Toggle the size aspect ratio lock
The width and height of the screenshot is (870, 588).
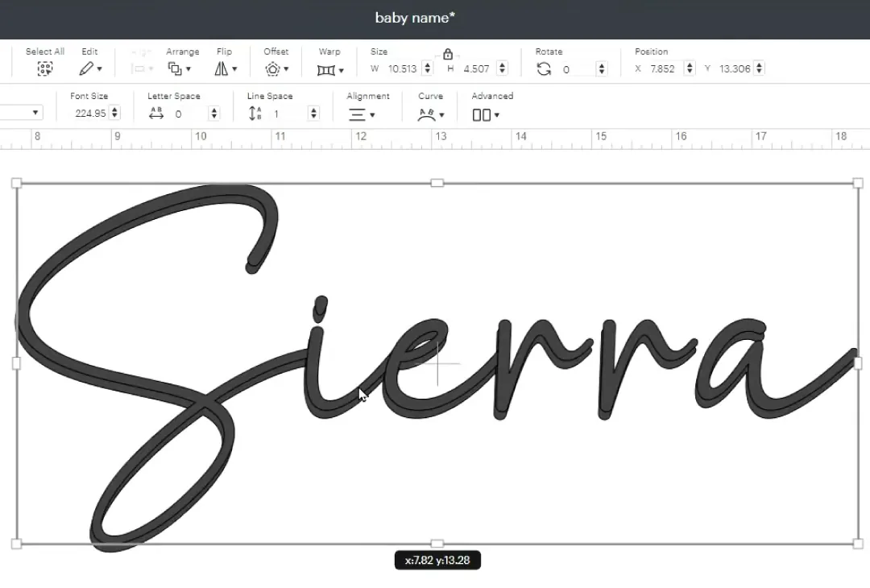[x=448, y=54]
